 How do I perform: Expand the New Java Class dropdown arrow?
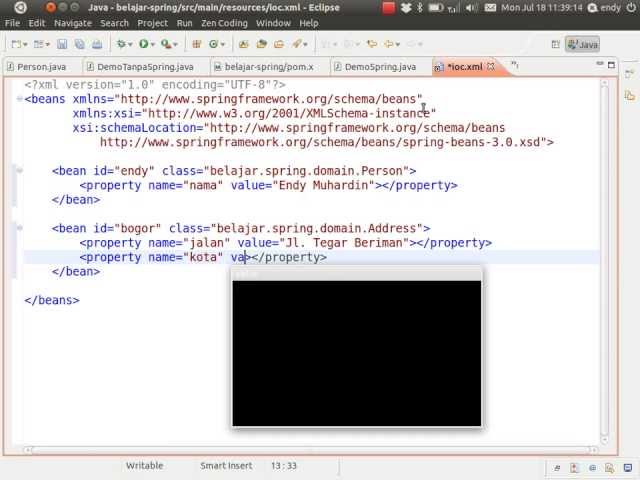coord(222,44)
